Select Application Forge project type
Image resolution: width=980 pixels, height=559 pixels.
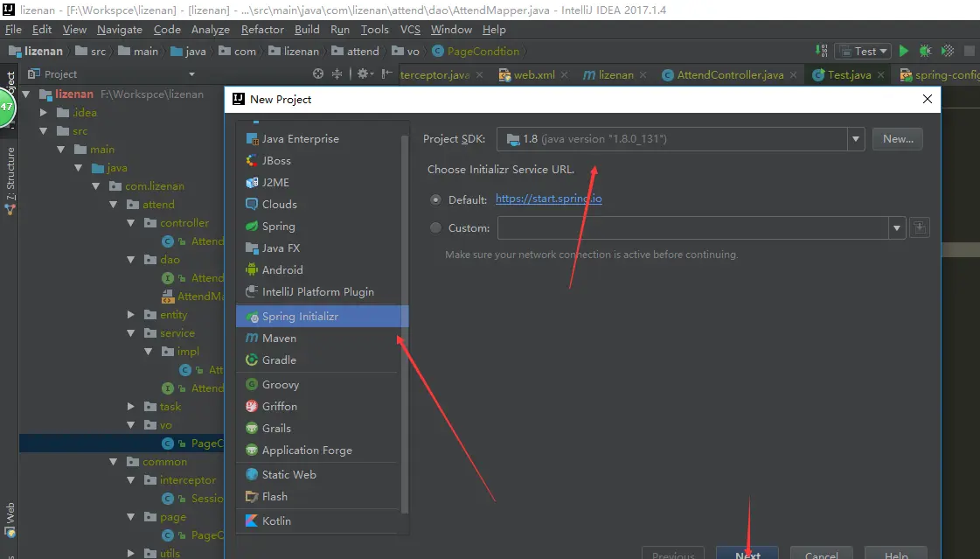point(322,451)
